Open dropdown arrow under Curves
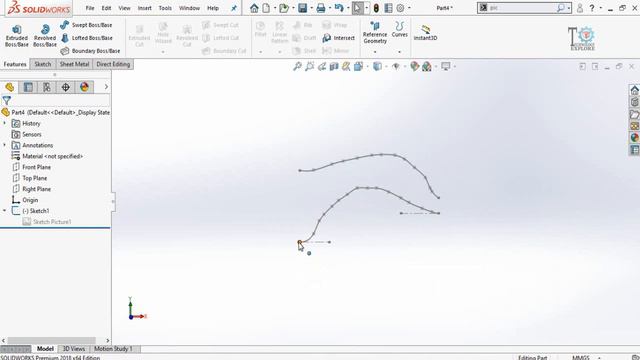The height and width of the screenshot is (360, 640). (x=400, y=52)
